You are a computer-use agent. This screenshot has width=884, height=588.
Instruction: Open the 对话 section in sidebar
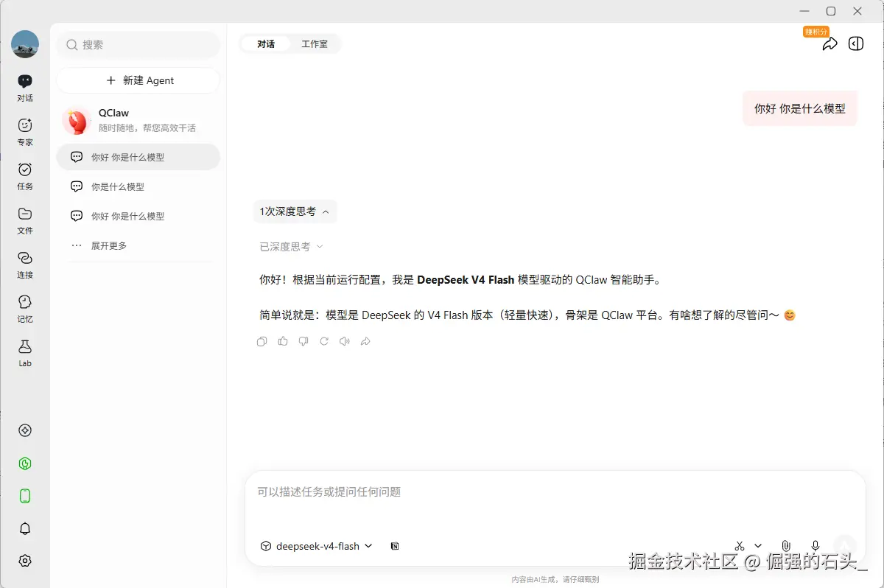click(x=25, y=87)
